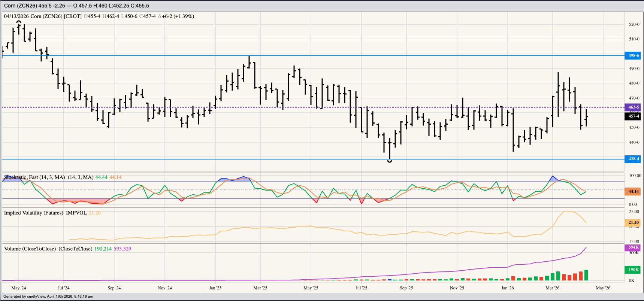This screenshot has width=644, height=301.
Task: Click the Generated by cmdtyView footer text
Action: (x=48, y=297)
